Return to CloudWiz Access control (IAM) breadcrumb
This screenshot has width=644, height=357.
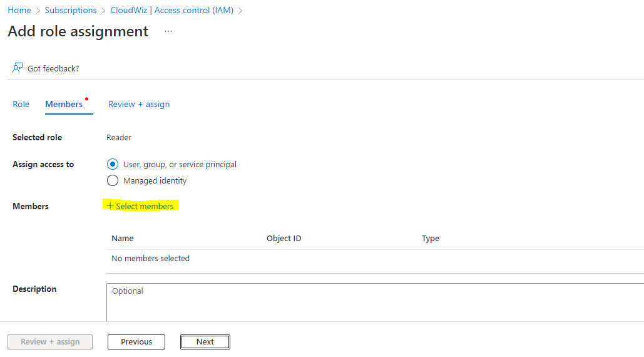(173, 10)
